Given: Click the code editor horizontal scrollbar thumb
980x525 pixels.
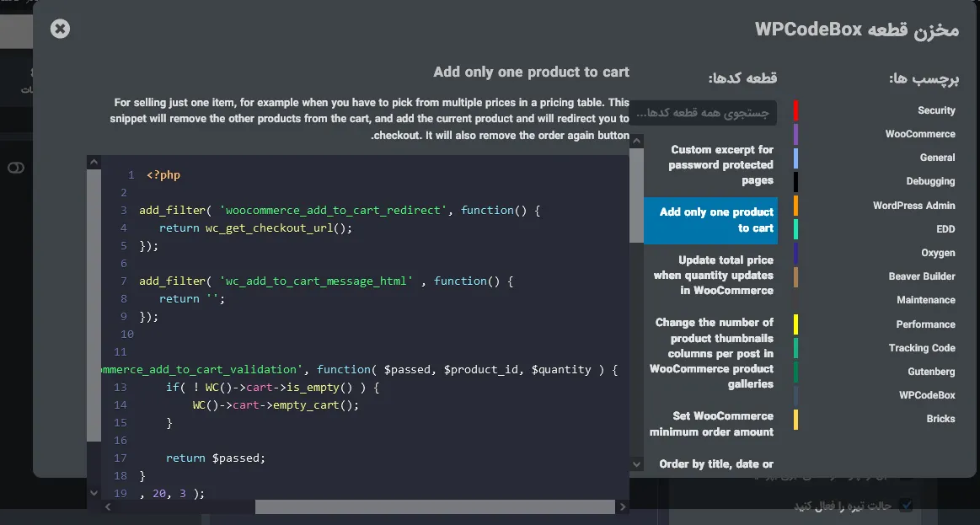Looking at the screenshot, I should pos(435,506).
